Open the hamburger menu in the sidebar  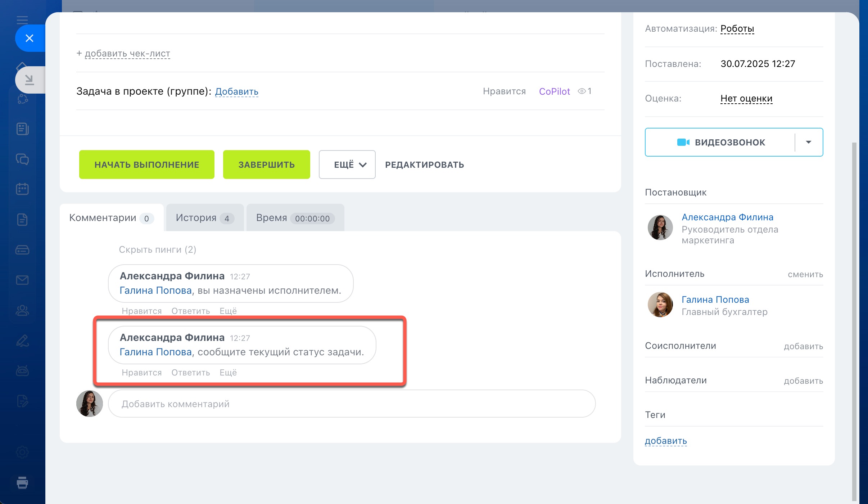[x=22, y=20]
